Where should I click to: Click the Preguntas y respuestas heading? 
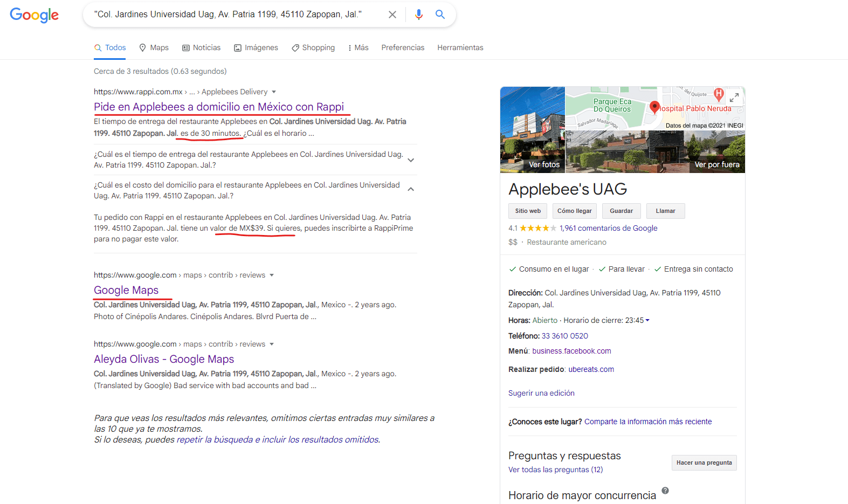pyautogui.click(x=564, y=455)
